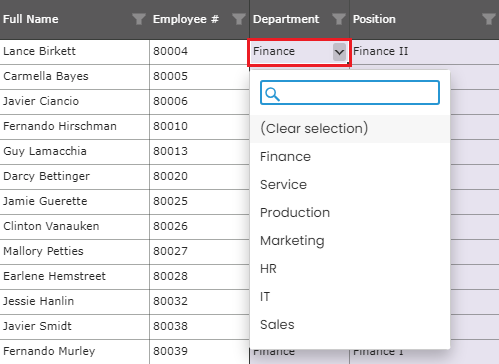
Task: Select Finance from the dropdown list
Action: [x=350, y=157]
